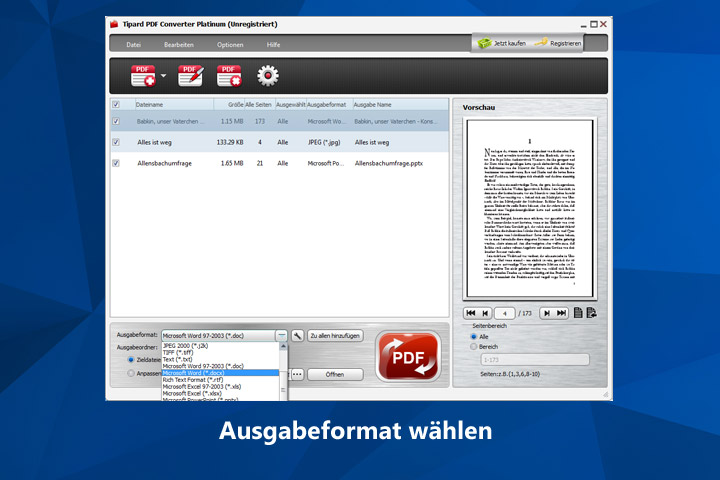Click the 1-173 page range field
The image size is (720, 480).
point(535,360)
